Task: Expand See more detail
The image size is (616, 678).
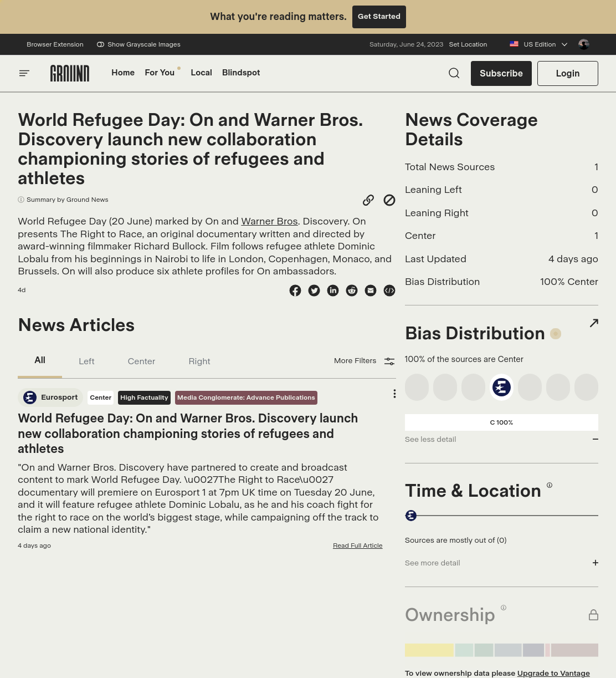Action: (x=501, y=563)
